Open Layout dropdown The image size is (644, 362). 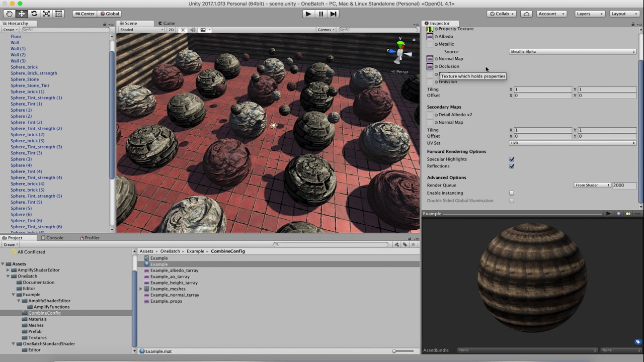[625, 14]
